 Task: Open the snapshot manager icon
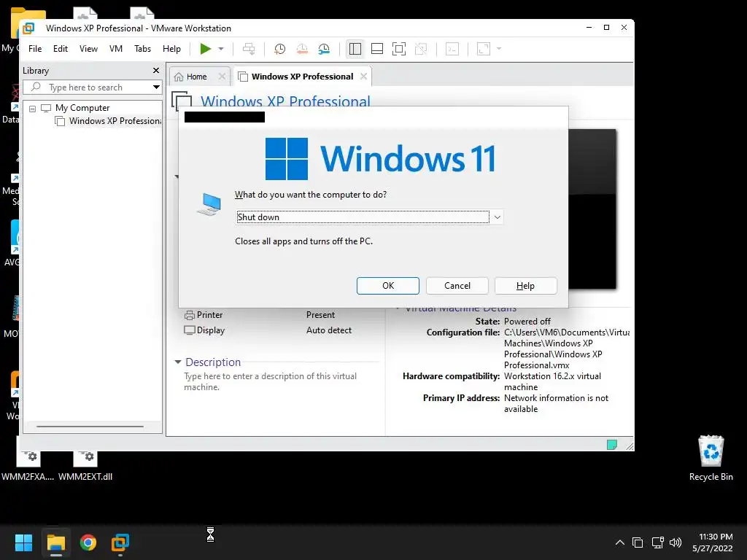(x=324, y=49)
